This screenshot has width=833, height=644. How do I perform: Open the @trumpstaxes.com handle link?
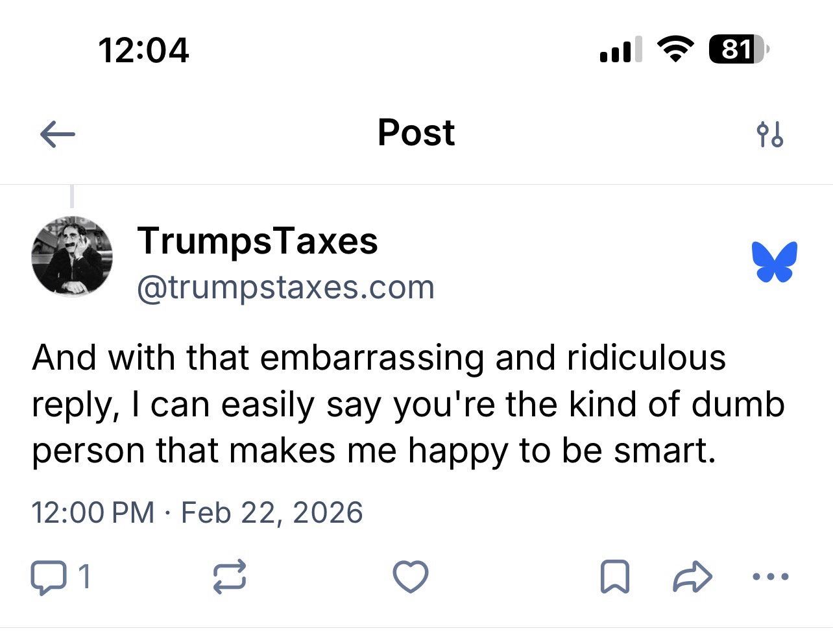click(285, 287)
